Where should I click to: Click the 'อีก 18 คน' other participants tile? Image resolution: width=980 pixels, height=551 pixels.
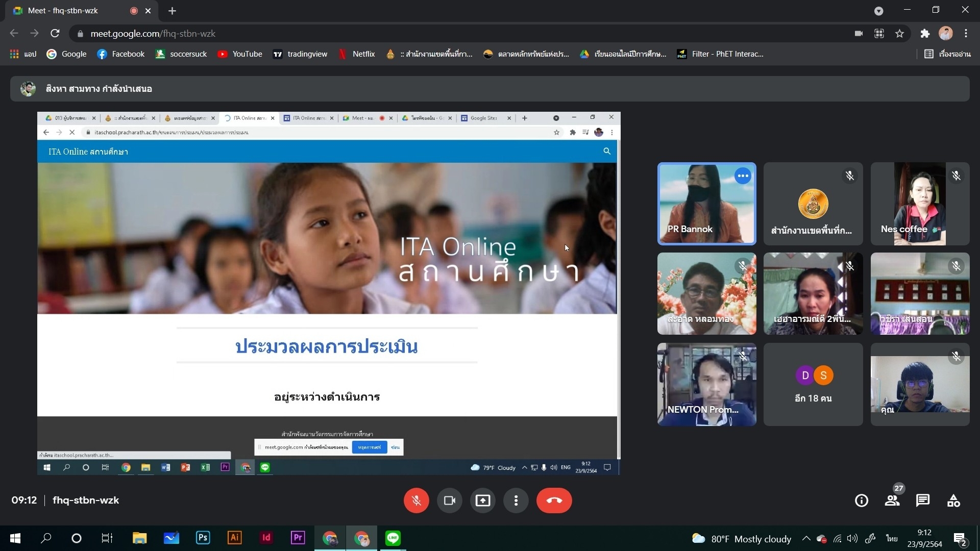(813, 384)
